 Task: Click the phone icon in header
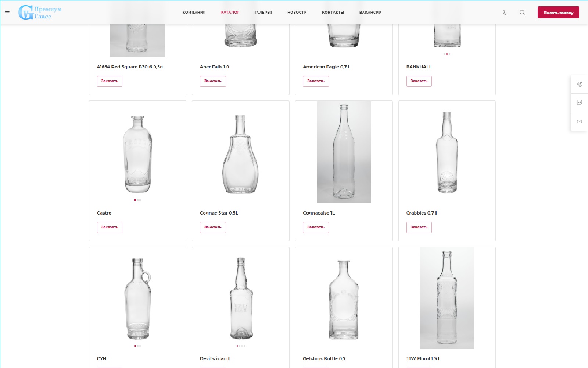tap(505, 13)
